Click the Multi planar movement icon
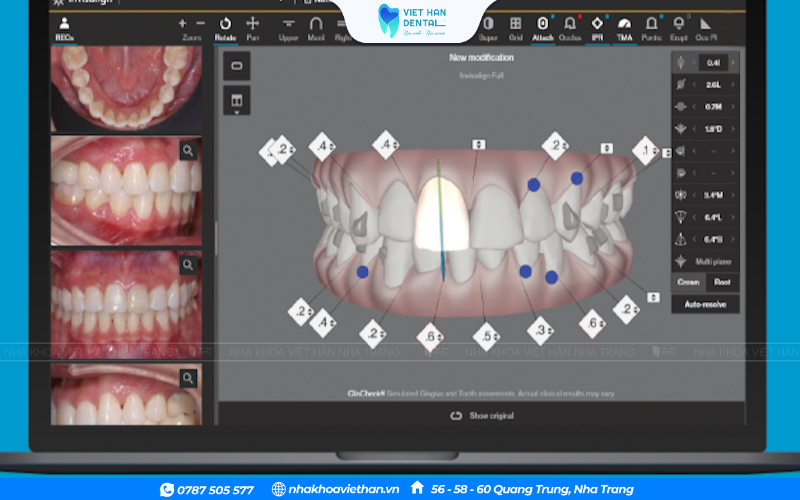The image size is (800, 500). [680, 260]
